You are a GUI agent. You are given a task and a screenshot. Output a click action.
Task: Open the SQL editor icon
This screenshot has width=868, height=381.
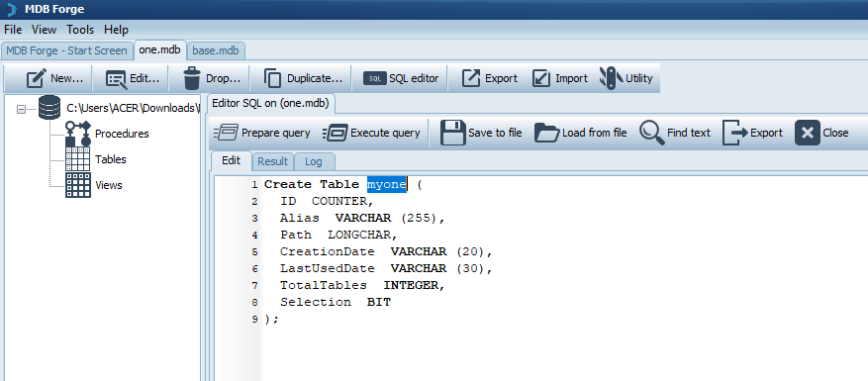coord(375,78)
